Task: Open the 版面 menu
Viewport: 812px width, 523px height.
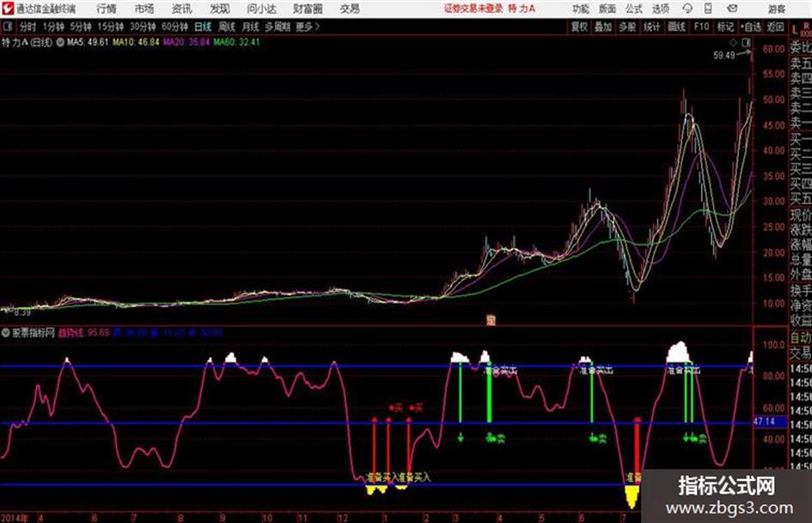Action: point(607,9)
